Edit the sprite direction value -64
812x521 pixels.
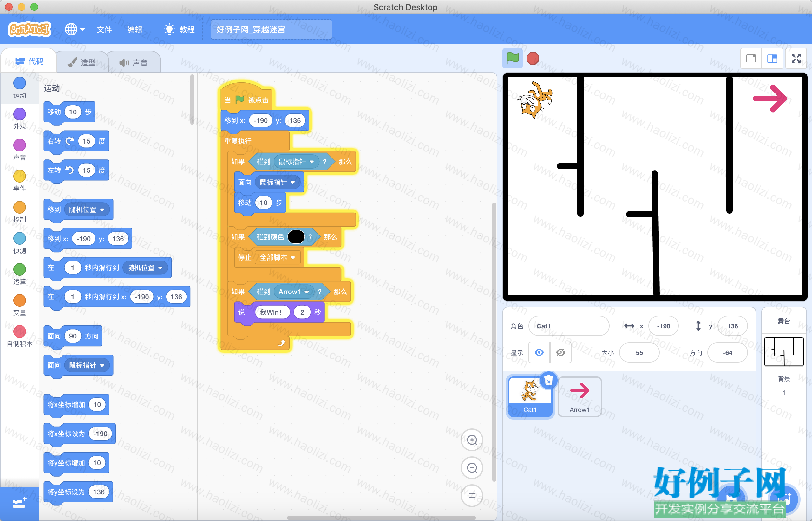[727, 352]
